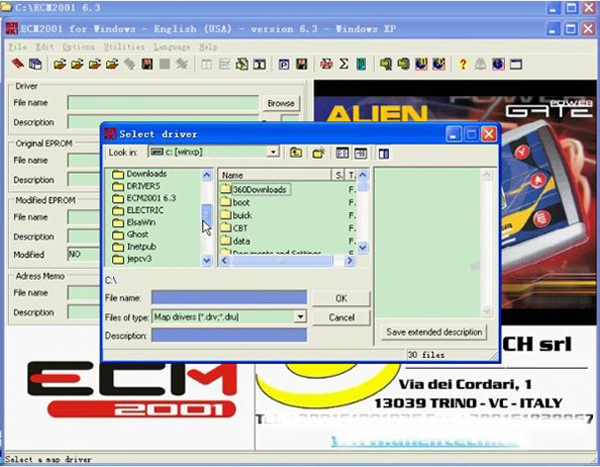Select the ECM2001 6.3 folder
This screenshot has width=600, height=467.
(x=144, y=198)
